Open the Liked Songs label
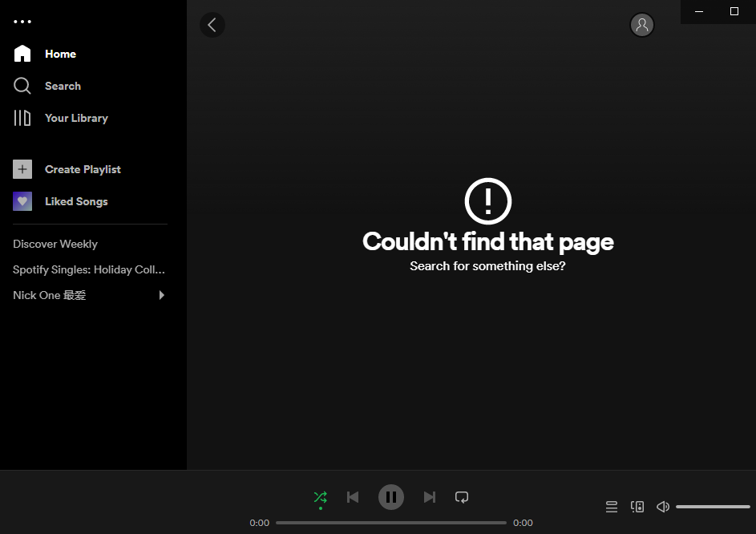 click(76, 201)
